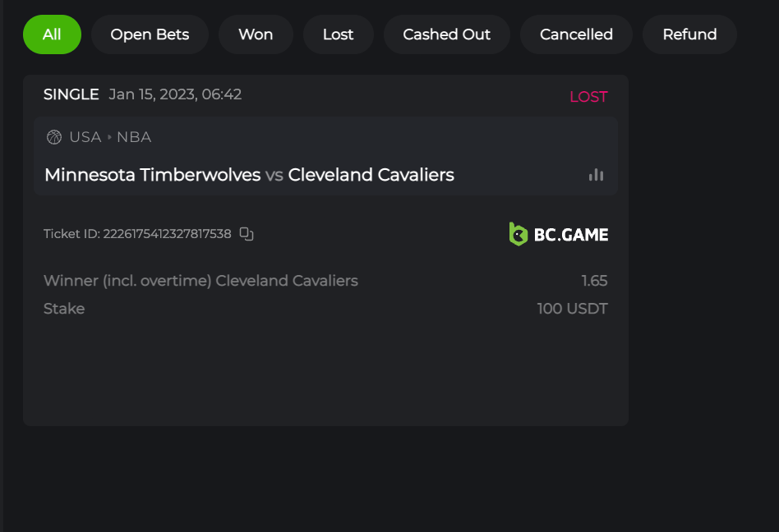Click the basketball sport icon

(x=54, y=137)
